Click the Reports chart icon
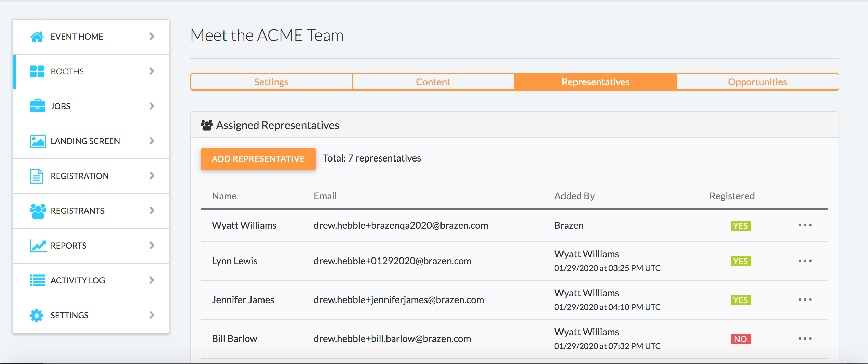Viewport: 868px width, 364px height. click(x=38, y=246)
